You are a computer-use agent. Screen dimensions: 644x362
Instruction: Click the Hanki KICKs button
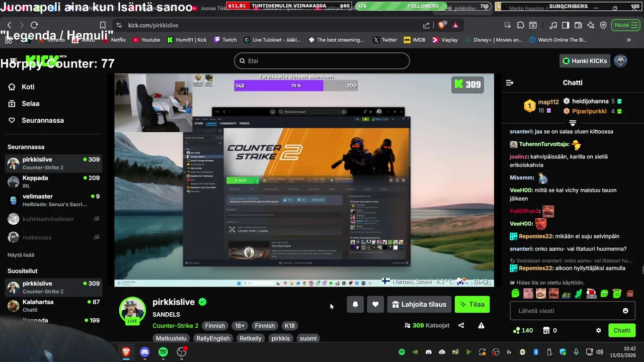click(585, 61)
